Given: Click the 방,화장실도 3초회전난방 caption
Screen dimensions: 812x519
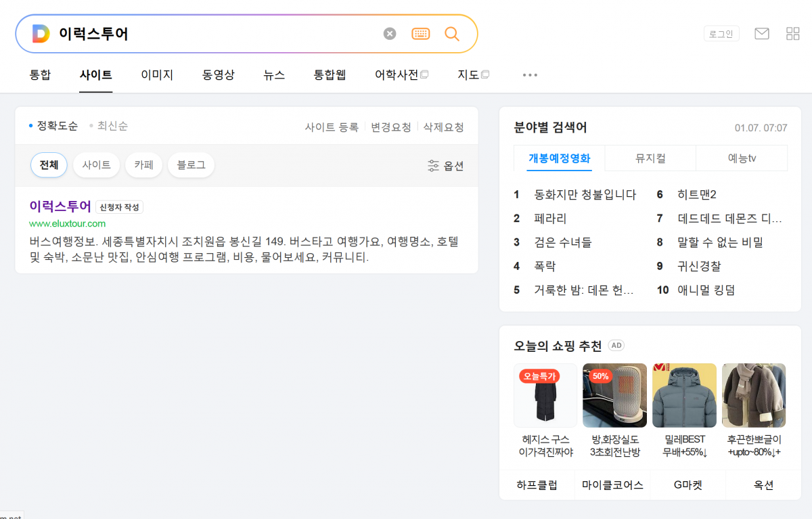Looking at the screenshot, I should 614,446.
